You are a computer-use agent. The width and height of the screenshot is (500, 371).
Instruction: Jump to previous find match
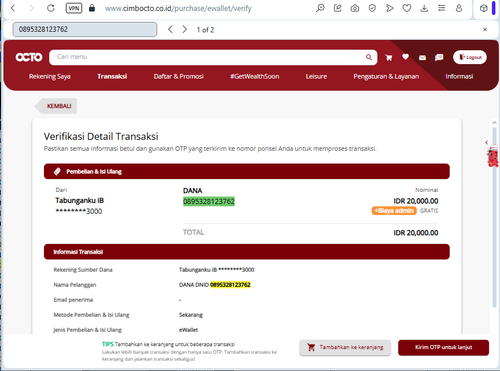pos(170,29)
